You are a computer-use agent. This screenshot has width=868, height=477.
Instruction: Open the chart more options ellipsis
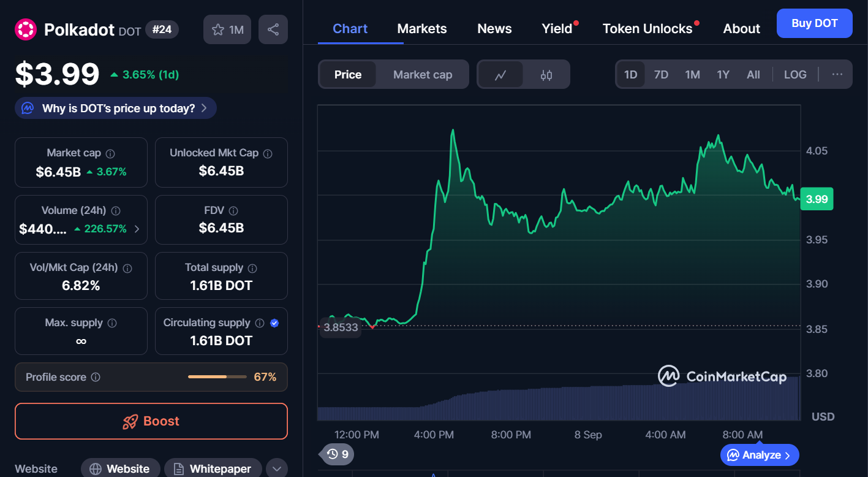coord(837,75)
